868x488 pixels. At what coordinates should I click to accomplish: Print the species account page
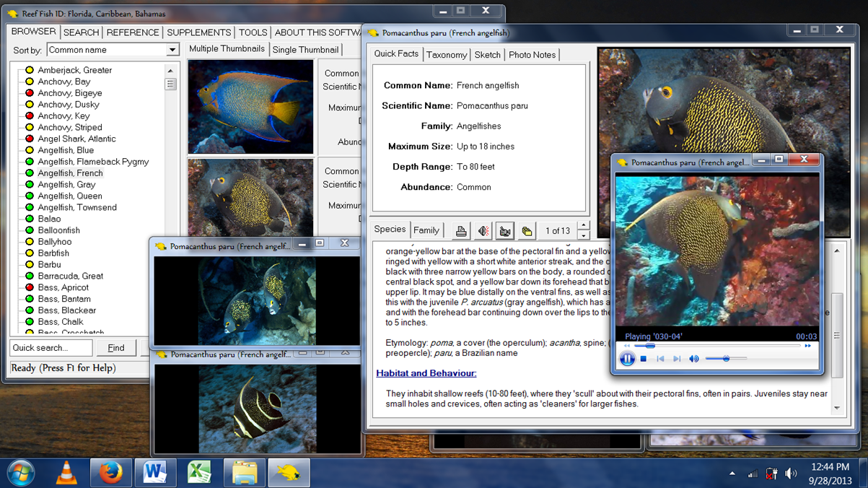click(461, 230)
